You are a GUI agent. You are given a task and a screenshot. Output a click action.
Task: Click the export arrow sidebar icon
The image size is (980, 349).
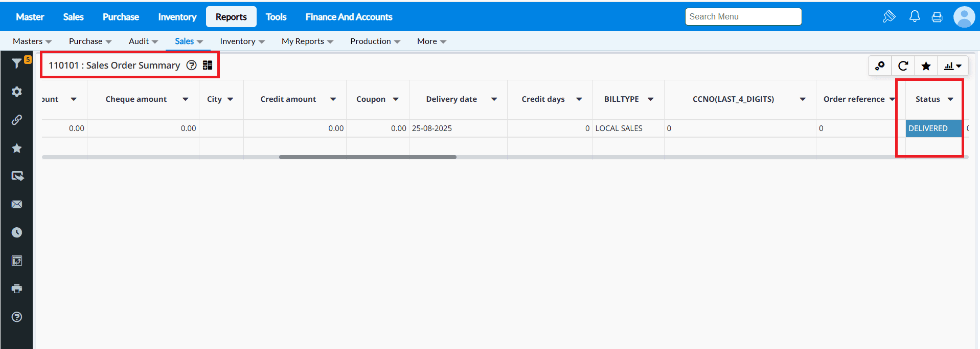(x=17, y=176)
